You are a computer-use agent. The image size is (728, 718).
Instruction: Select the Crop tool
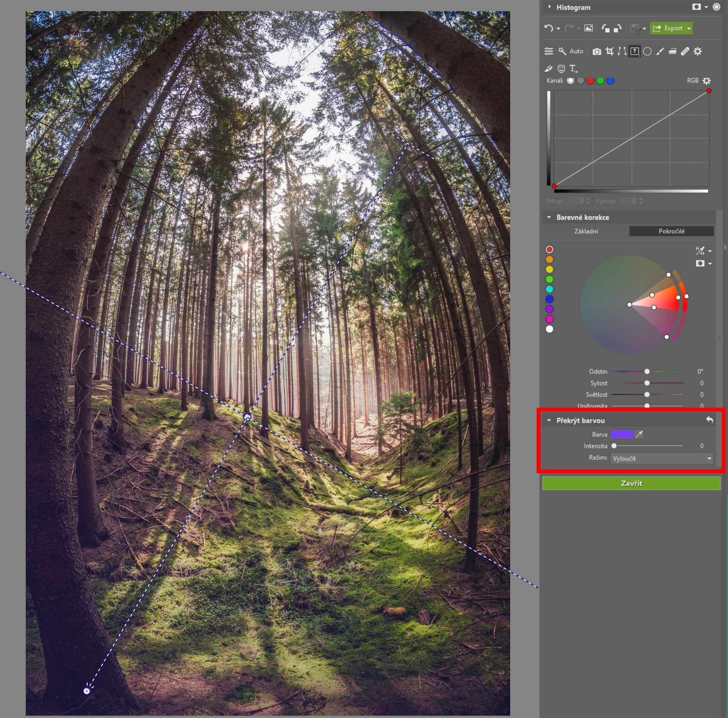pyautogui.click(x=610, y=51)
